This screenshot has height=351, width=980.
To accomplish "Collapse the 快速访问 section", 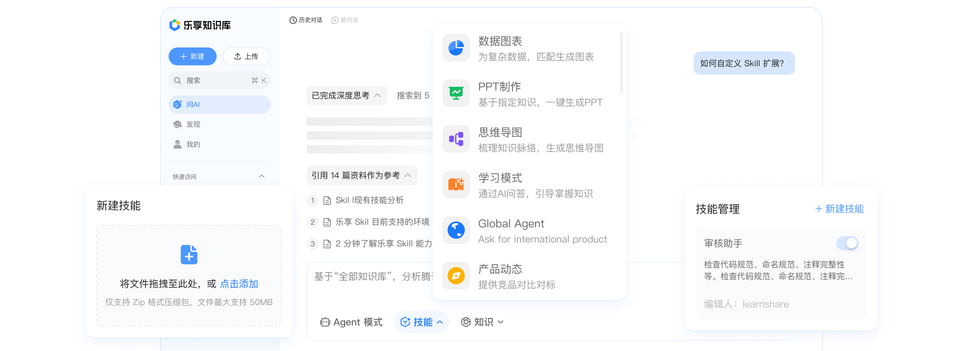I will point(261,176).
